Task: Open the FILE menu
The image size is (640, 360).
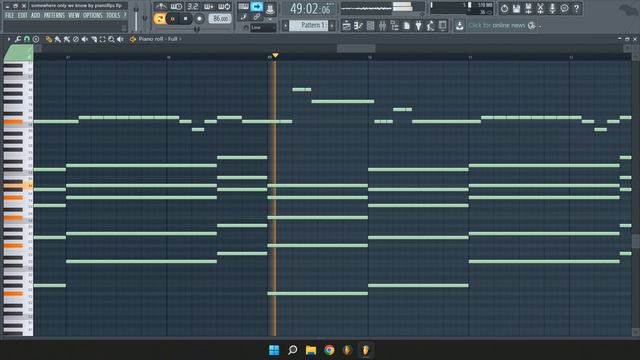Action: click(9, 16)
